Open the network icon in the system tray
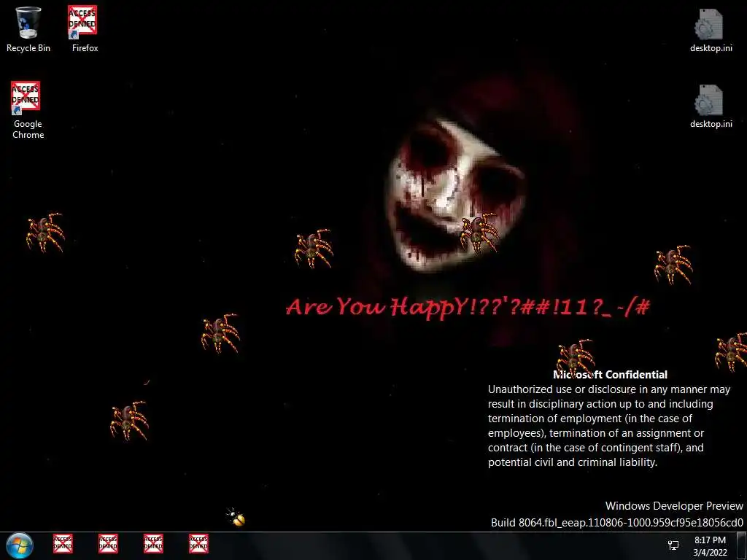 click(x=673, y=545)
